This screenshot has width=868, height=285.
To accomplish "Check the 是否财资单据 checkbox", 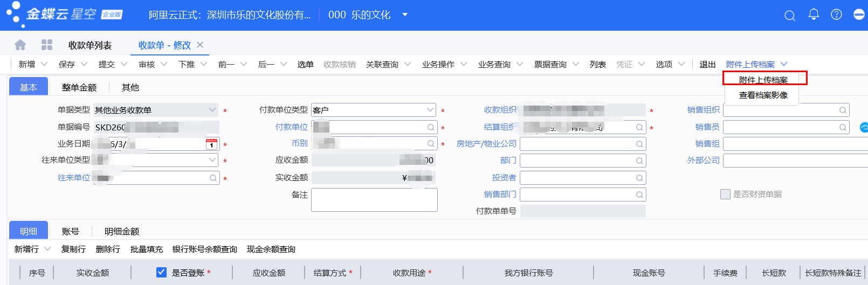I will pos(725,194).
